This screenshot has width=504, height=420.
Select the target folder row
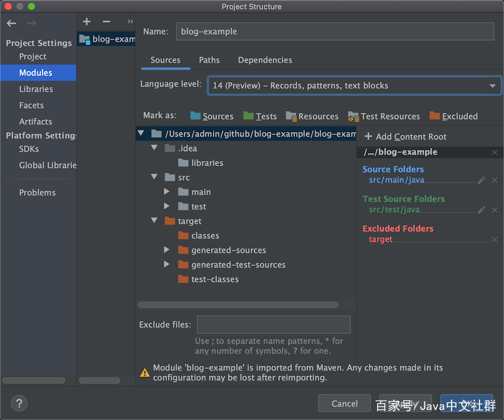(183, 221)
